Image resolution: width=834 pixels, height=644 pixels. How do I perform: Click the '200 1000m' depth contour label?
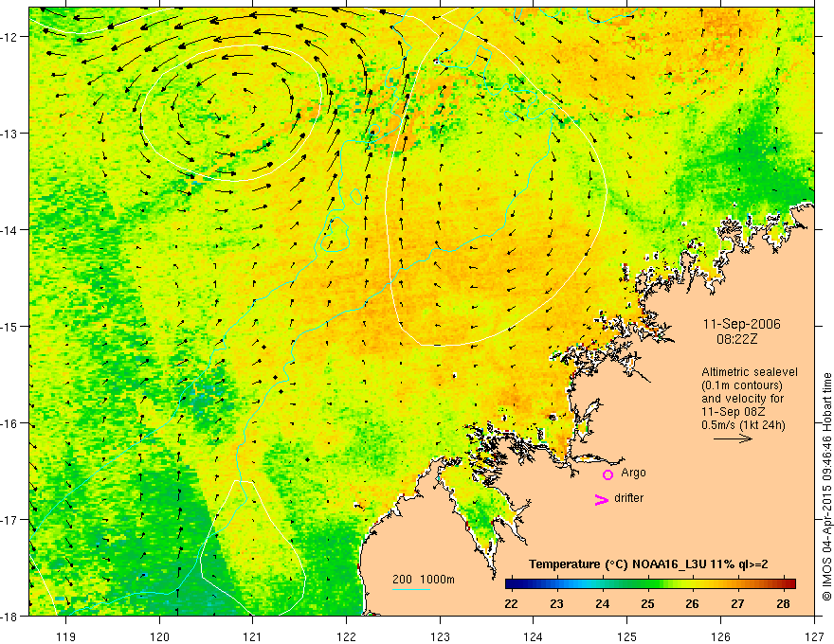pyautogui.click(x=424, y=580)
